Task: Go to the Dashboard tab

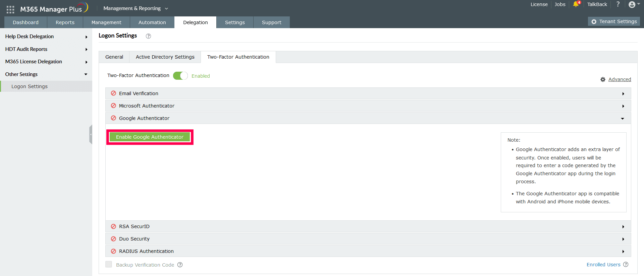Action: [25, 22]
